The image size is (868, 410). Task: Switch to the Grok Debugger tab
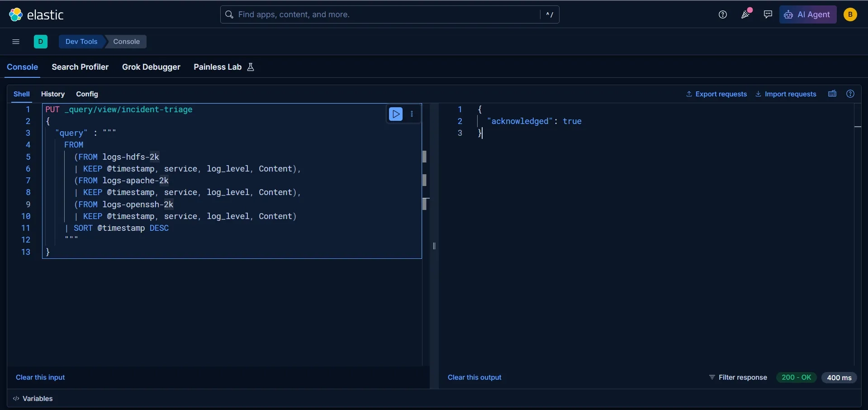[x=151, y=67]
